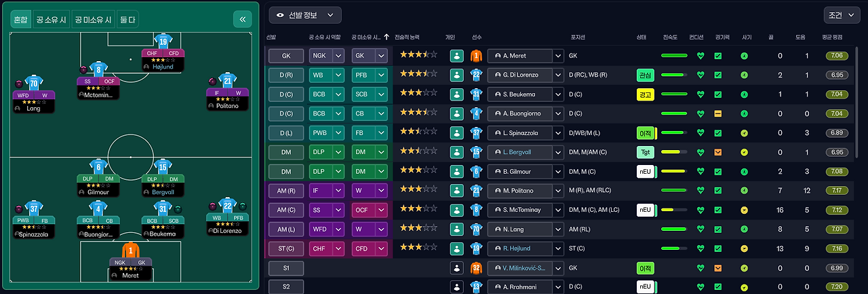Image resolution: width=868 pixels, height=294 pixels.
Task: Open personal instructions icon for A. Meret
Action: coord(456,56)
